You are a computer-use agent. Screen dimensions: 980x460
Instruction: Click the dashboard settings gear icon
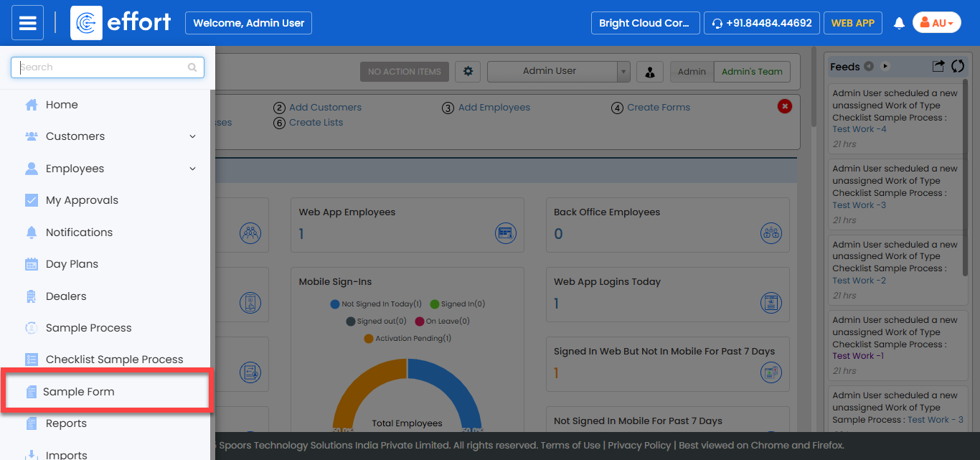468,71
